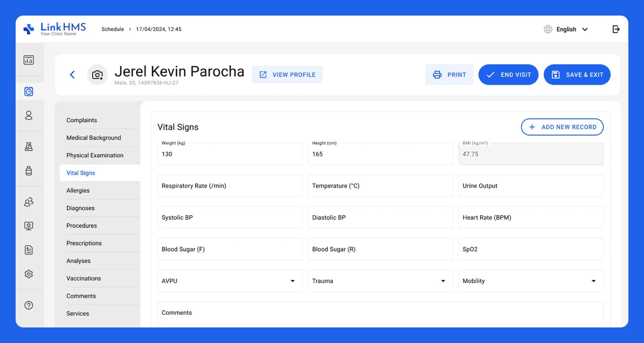Select the Prescriptions section

(84, 243)
